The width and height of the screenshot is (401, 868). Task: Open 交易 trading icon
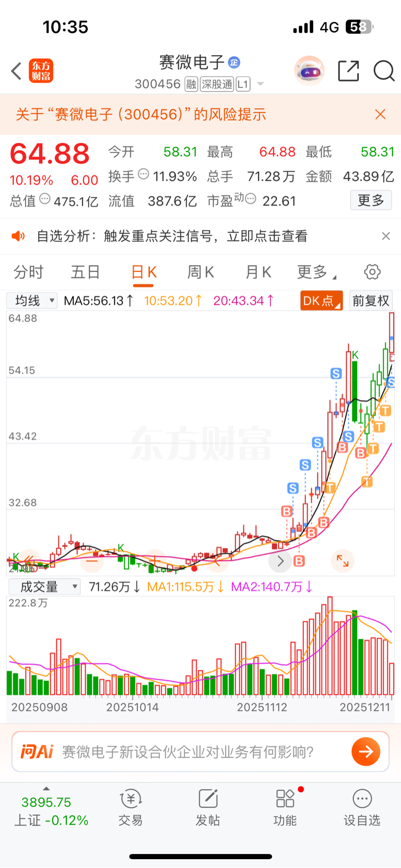[131, 808]
